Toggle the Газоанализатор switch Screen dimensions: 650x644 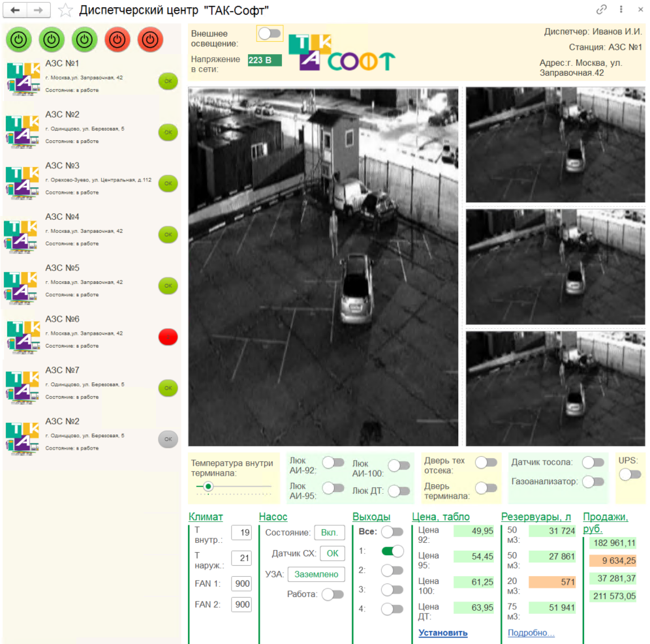[593, 481]
